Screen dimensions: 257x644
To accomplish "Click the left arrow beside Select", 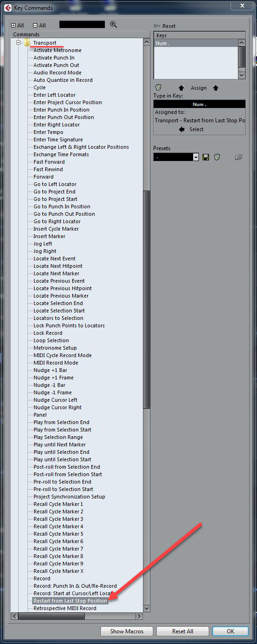I will click(182, 129).
